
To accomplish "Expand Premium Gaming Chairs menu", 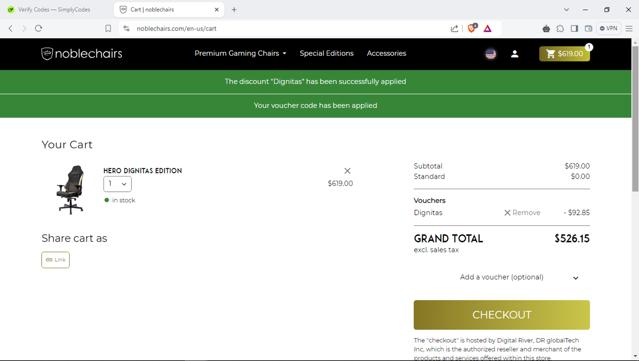I will 240,53.
